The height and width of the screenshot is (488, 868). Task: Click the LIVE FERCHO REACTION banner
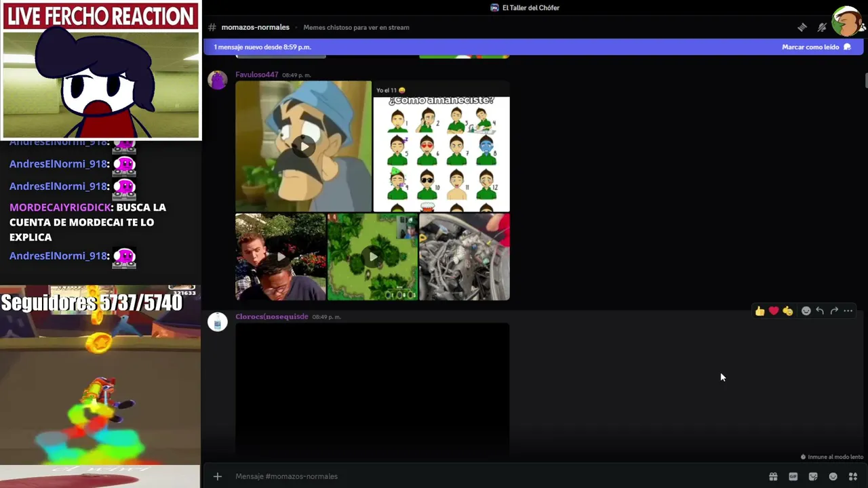[100, 16]
